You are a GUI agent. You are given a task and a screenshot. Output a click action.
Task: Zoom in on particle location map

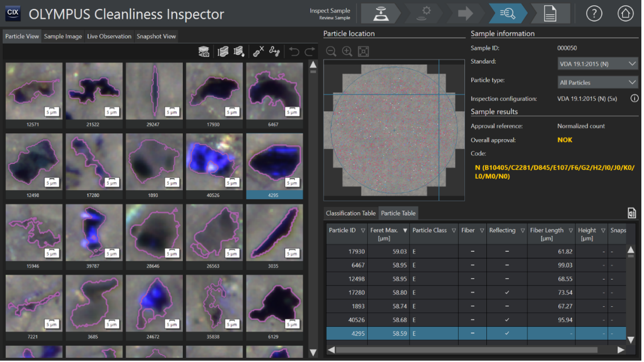point(347,51)
